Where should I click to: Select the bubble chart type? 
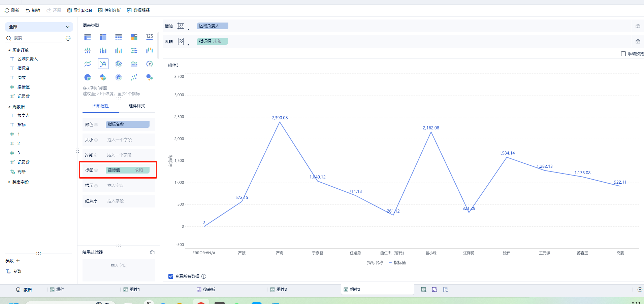click(150, 77)
